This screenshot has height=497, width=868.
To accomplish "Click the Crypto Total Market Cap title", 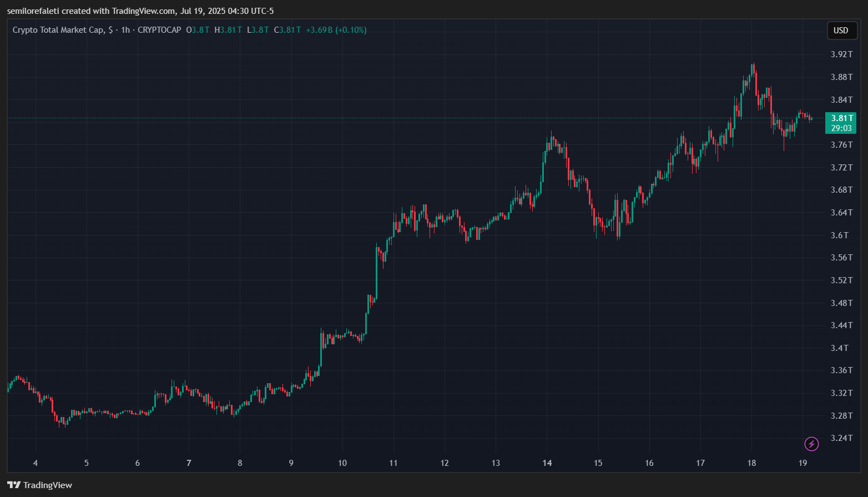I will [58, 30].
